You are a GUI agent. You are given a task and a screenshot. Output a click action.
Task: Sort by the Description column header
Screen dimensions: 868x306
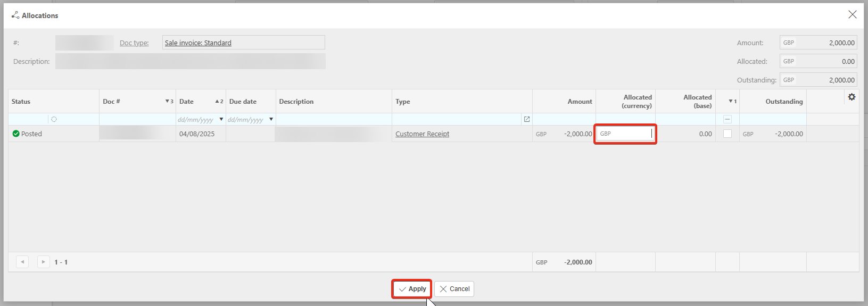[334, 101]
